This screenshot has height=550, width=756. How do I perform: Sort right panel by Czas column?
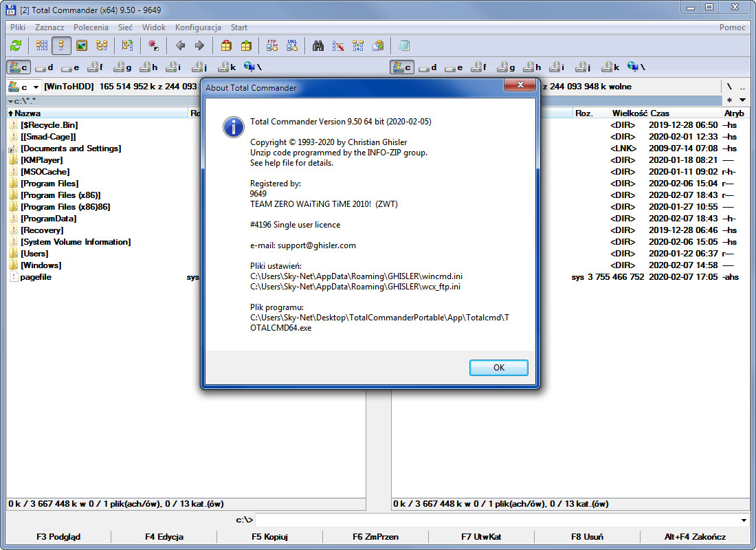(685, 113)
